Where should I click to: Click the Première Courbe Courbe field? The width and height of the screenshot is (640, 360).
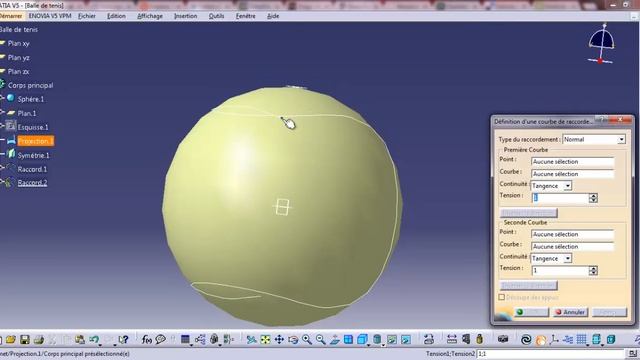[x=573, y=174]
